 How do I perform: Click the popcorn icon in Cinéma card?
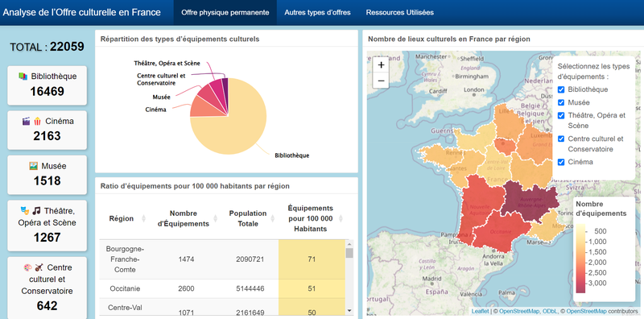[37, 121]
